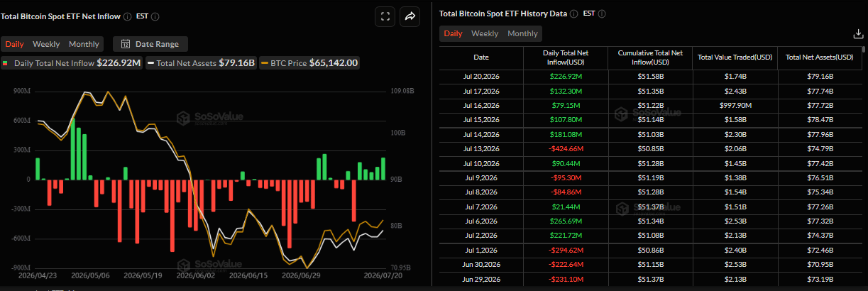Image resolution: width=868 pixels, height=291 pixels.
Task: Select the Jun 29,2026 date cell
Action: [x=481, y=279]
